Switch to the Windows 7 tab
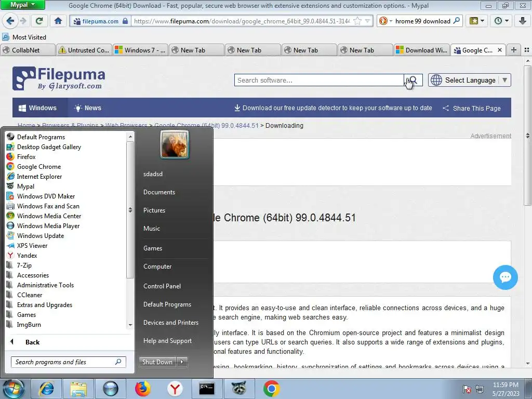This screenshot has height=399, width=532. (140, 50)
